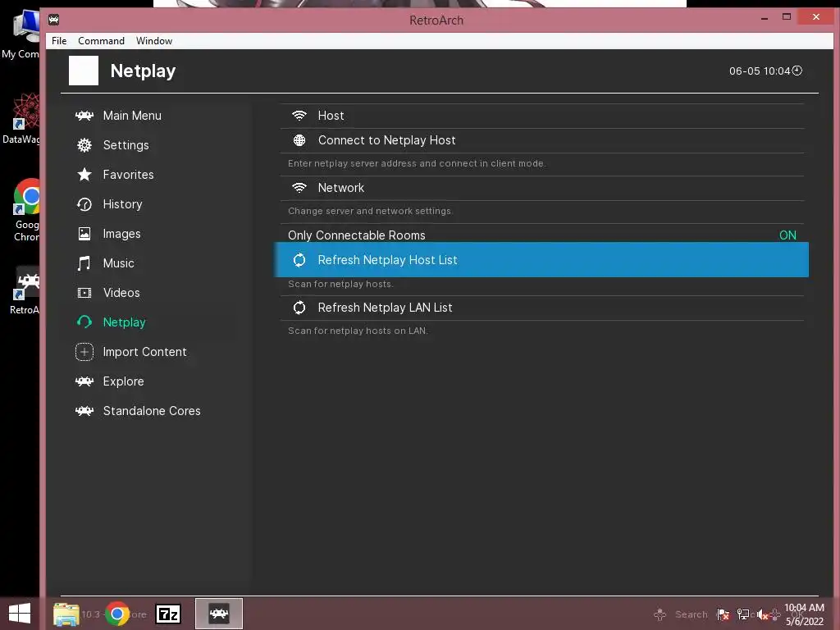Click the Action Center flag tray icon

pyautogui.click(x=724, y=614)
